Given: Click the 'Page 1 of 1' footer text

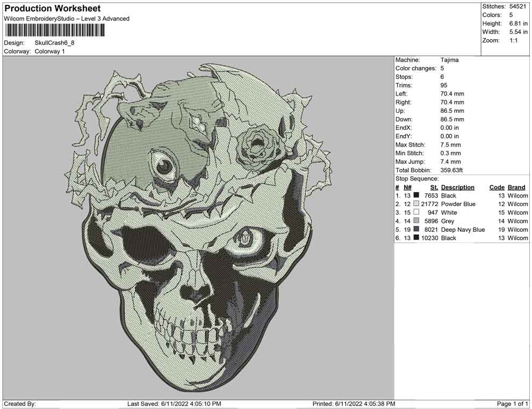Looking at the screenshot, I should click(512, 404).
